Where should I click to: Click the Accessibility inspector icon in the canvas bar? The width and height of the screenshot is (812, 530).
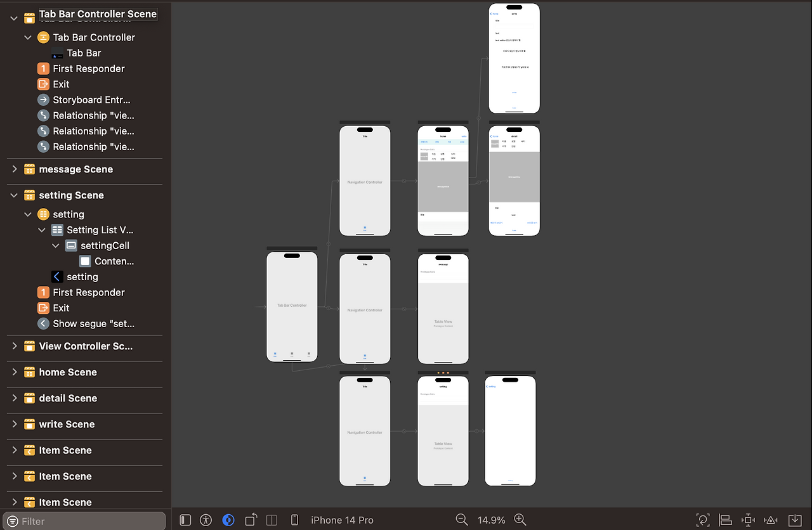(206, 519)
